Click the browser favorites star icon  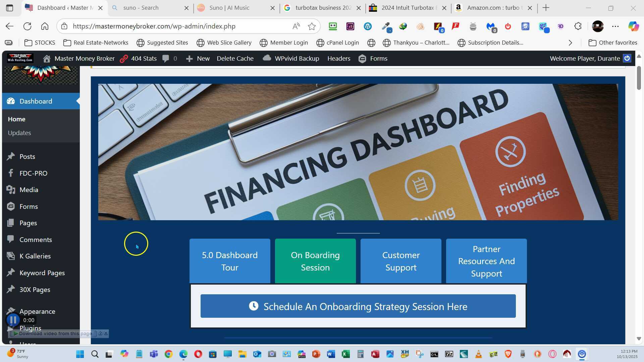(x=312, y=26)
